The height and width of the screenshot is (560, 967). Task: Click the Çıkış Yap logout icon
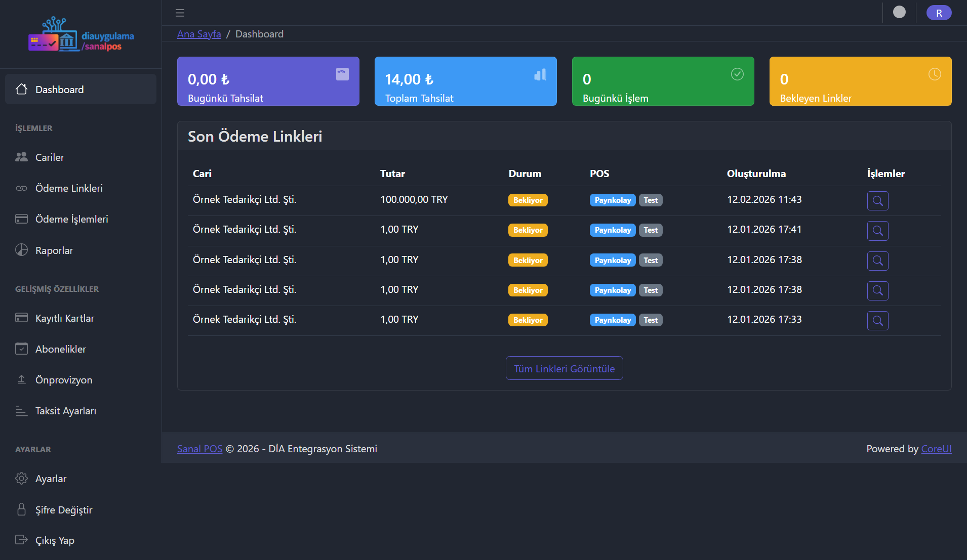21,540
